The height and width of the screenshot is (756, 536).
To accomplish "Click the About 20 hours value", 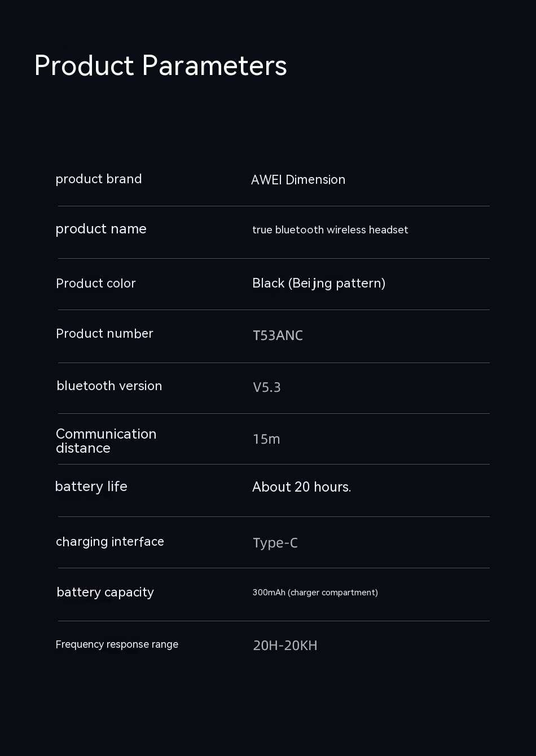I will tap(301, 487).
